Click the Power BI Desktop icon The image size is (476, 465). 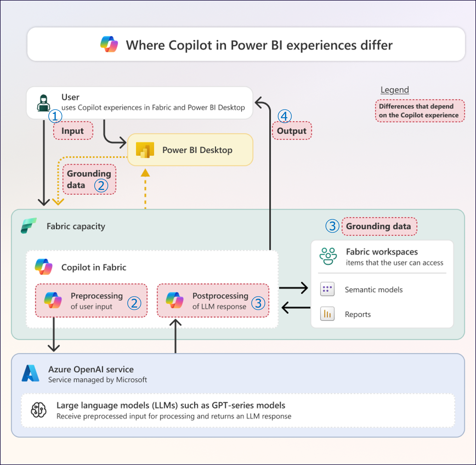point(145,150)
